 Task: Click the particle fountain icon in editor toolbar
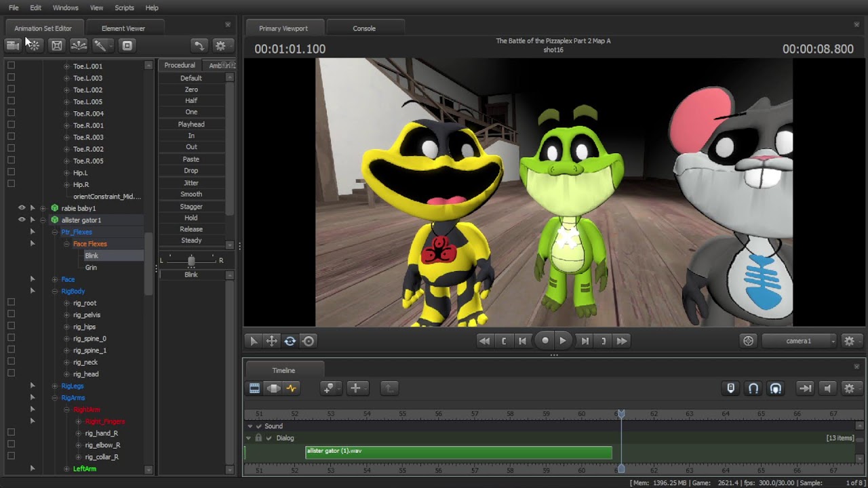tap(79, 45)
